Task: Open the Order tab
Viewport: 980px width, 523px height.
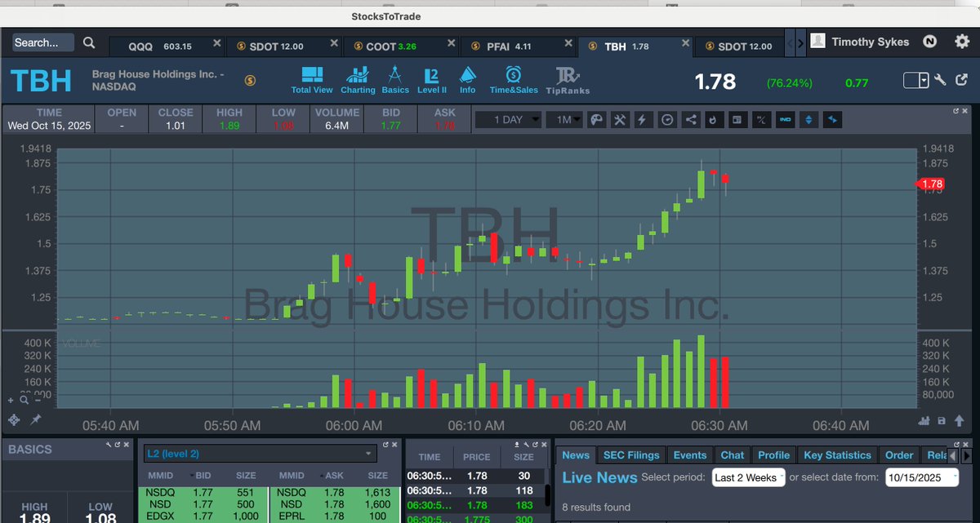Action: pos(900,455)
